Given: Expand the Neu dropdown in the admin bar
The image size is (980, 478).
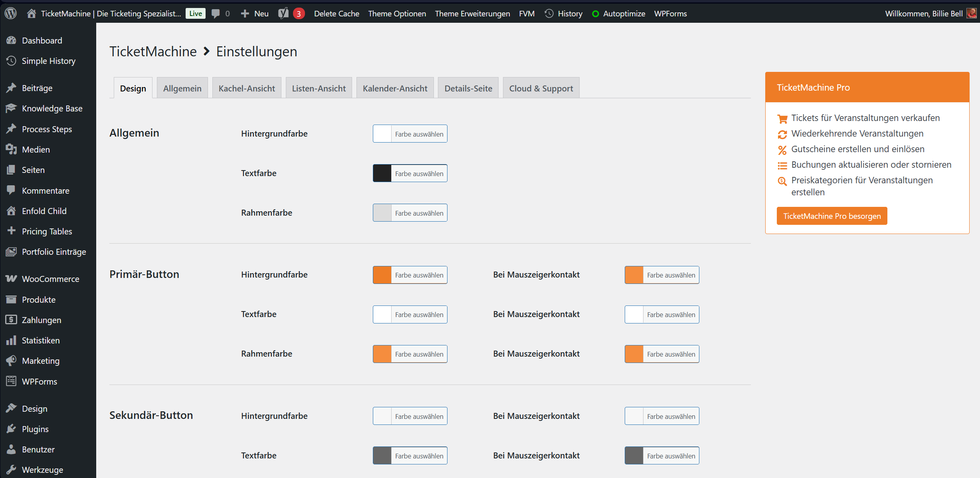Looking at the screenshot, I should [x=255, y=13].
